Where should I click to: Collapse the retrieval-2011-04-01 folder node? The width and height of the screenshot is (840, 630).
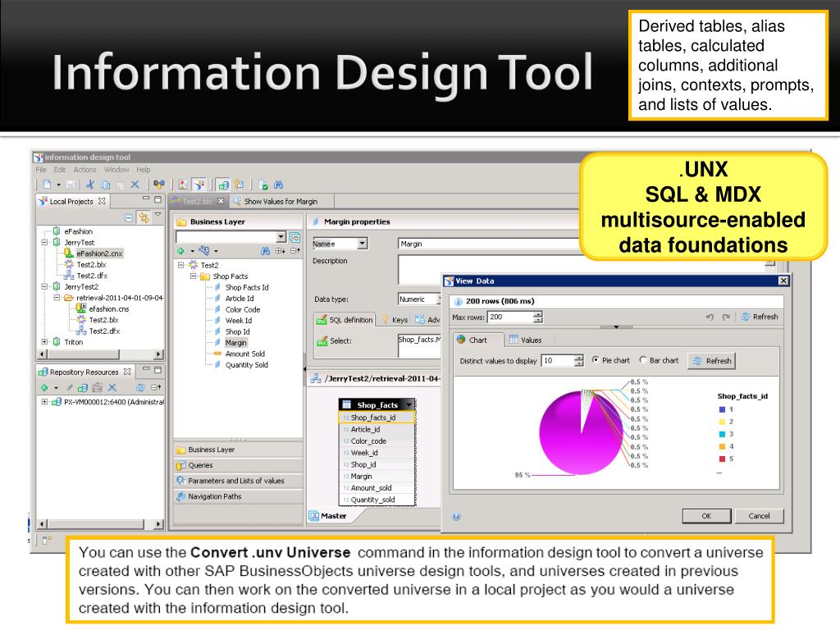click(57, 298)
